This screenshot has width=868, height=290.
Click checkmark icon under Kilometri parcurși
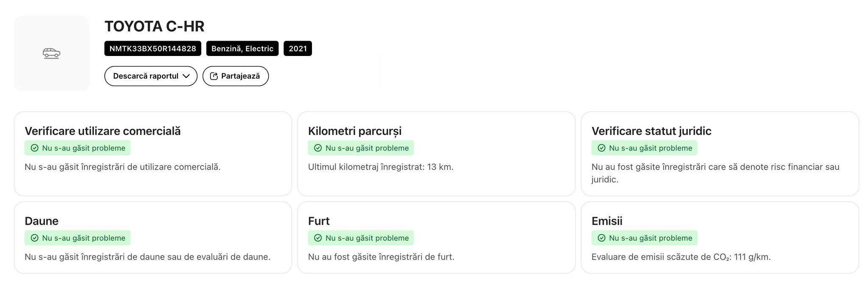tap(318, 148)
